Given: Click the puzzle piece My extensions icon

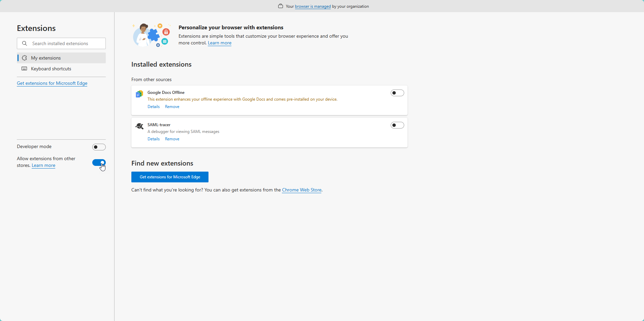Looking at the screenshot, I should (x=24, y=58).
